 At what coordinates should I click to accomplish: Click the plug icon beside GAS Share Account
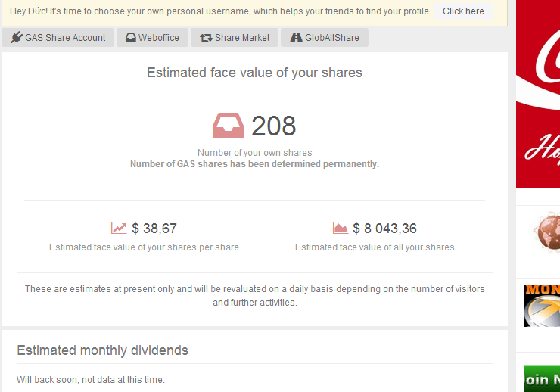(x=16, y=38)
